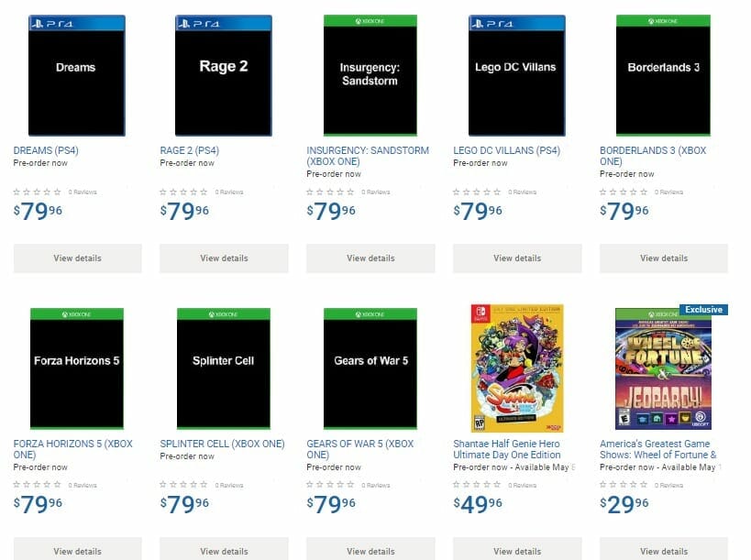
Task: Click the Exclusive badge on Wheel of Fortune
Action: click(x=703, y=310)
